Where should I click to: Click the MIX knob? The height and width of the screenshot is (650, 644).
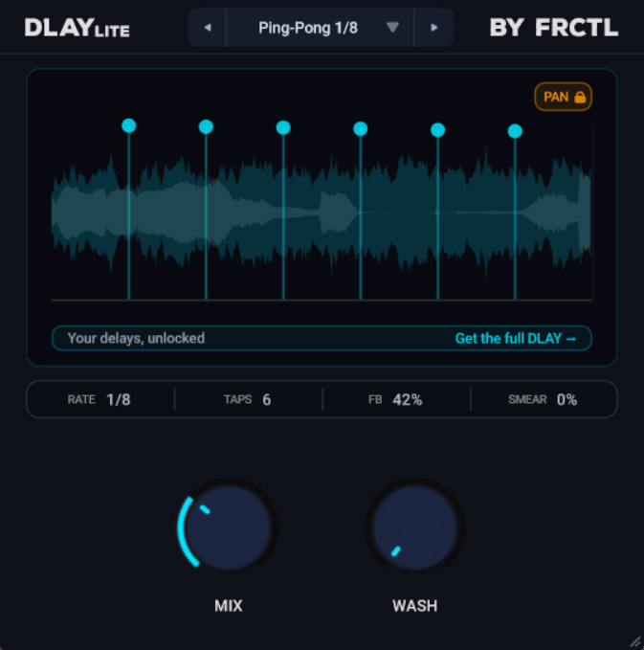pyautogui.click(x=228, y=527)
